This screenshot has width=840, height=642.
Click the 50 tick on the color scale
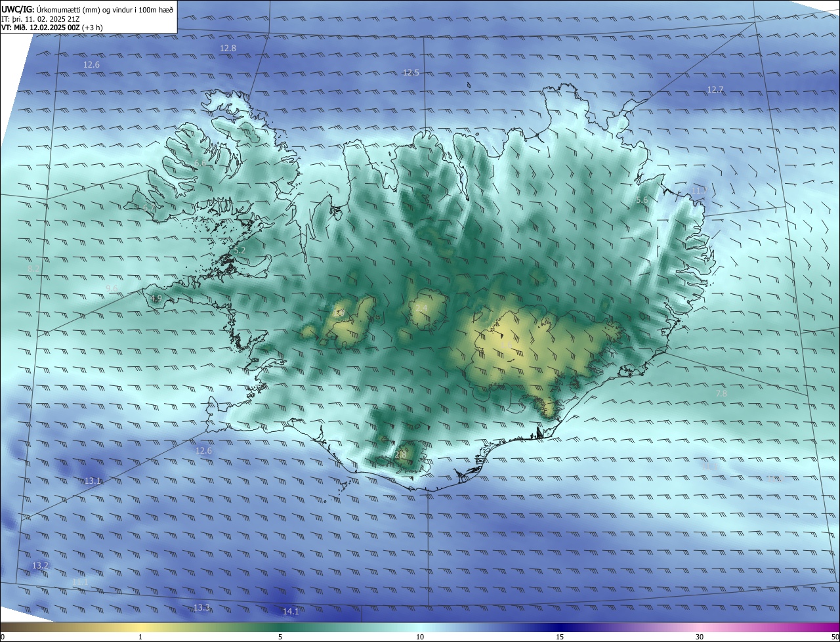[835, 637]
